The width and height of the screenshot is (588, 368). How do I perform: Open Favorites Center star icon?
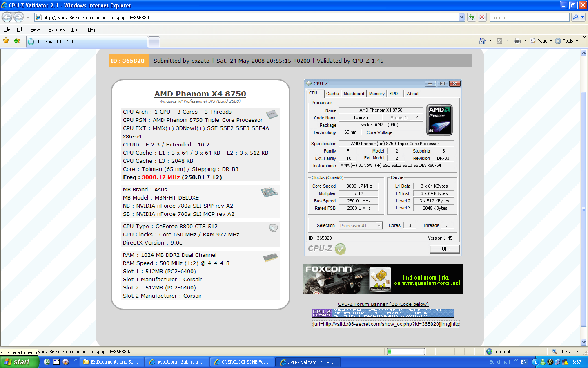6,40
